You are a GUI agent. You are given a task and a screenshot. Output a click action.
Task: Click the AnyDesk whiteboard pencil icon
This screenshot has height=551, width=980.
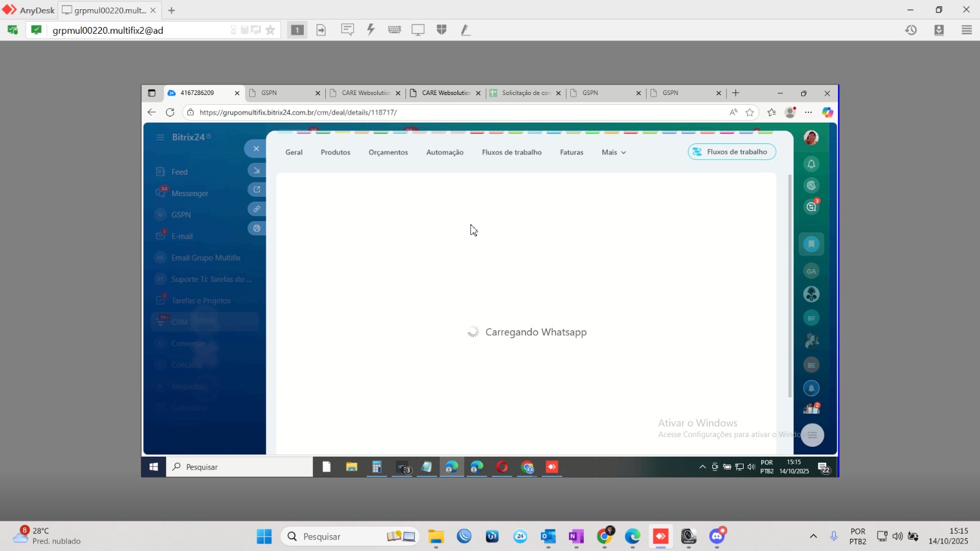(x=466, y=29)
